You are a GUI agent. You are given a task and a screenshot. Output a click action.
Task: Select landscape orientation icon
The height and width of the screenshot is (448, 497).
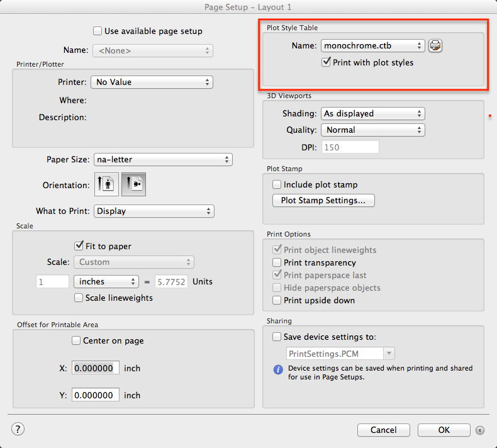coord(133,185)
